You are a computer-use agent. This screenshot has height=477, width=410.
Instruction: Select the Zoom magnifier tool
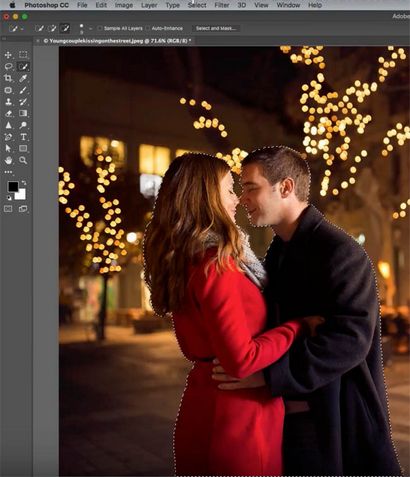23,160
